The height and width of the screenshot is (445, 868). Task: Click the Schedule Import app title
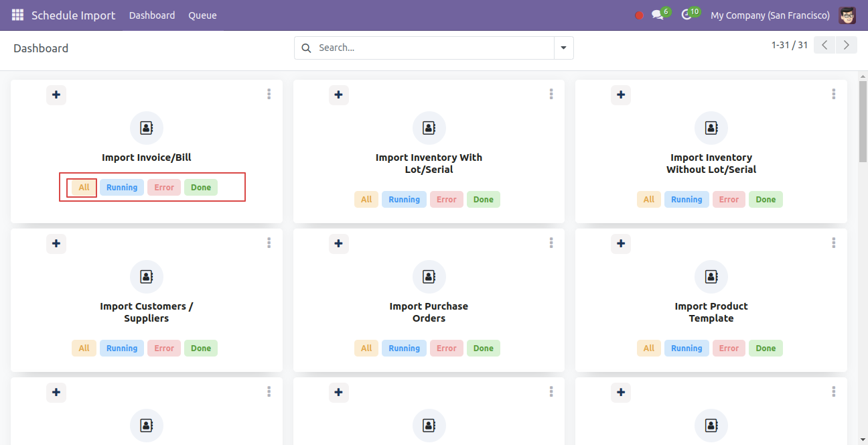pyautogui.click(x=73, y=15)
